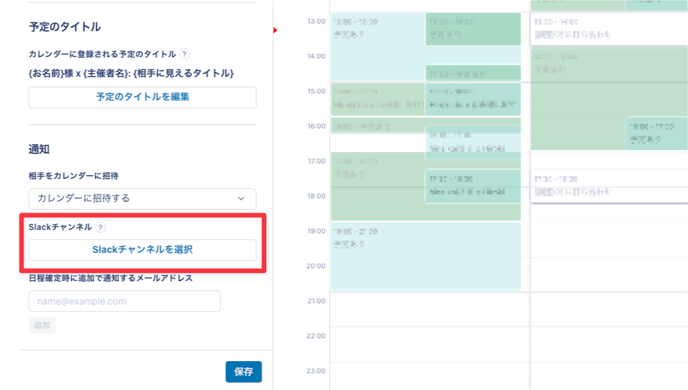The width and height of the screenshot is (688, 390).
Task: Select green 13:00 event in first column
Action: tap(473, 29)
